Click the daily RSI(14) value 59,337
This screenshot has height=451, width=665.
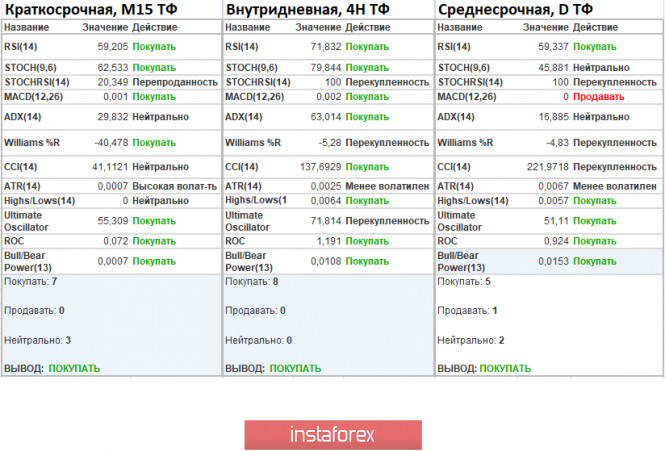553,47
